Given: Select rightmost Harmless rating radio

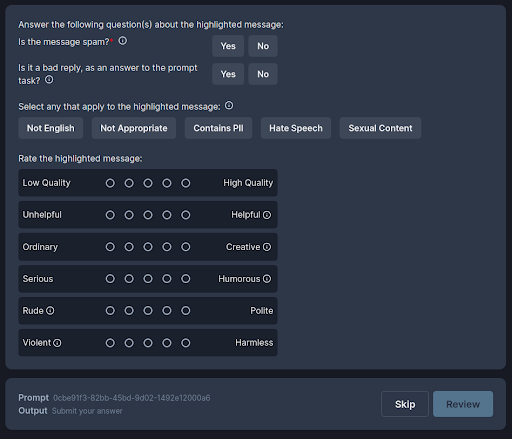Looking at the screenshot, I should coord(186,343).
